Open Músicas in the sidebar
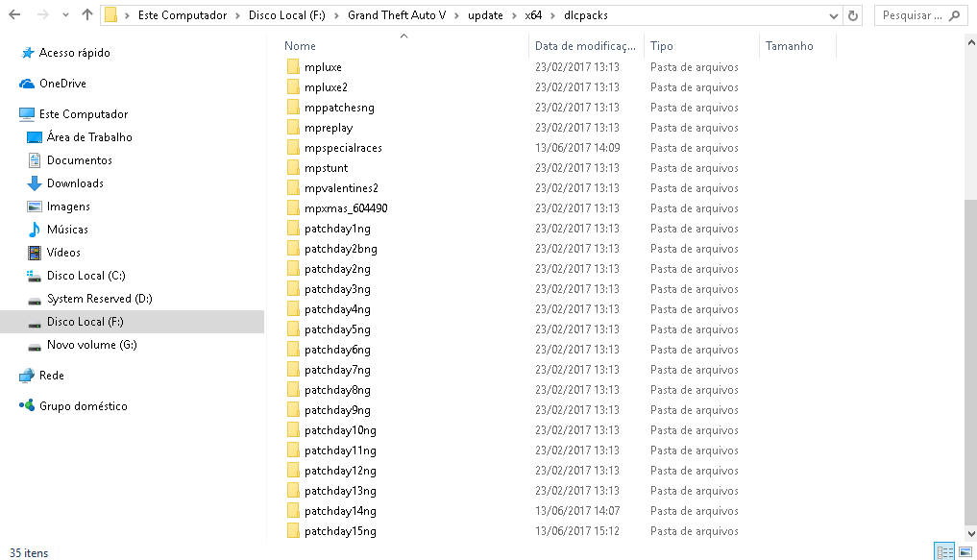977x560 pixels. point(67,230)
